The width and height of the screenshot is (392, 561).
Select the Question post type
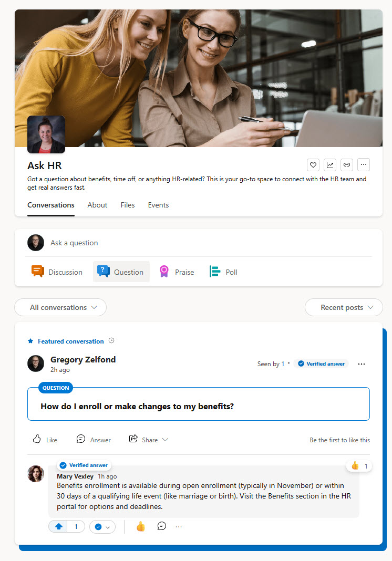click(x=121, y=272)
